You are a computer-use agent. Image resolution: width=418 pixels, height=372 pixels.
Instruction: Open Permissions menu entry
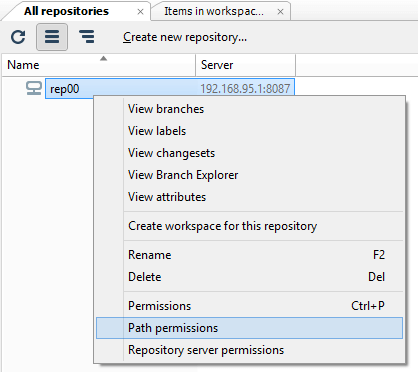(x=249, y=306)
